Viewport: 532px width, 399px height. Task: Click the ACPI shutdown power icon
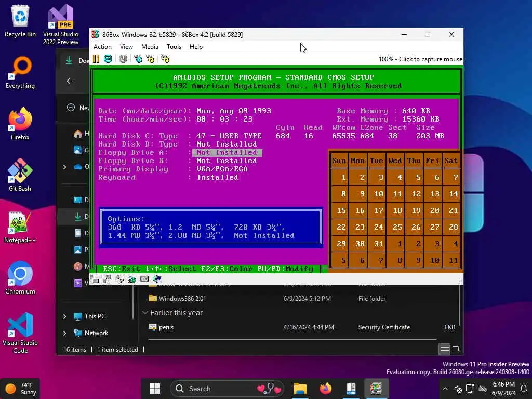pos(123,59)
